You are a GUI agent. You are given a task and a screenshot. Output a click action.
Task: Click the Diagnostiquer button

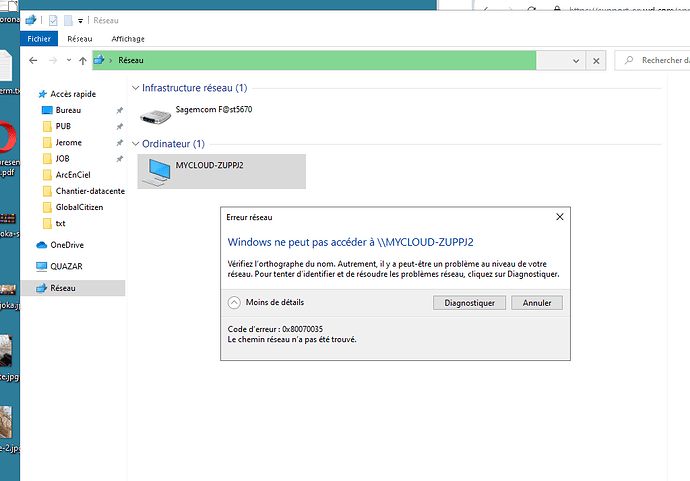click(469, 303)
